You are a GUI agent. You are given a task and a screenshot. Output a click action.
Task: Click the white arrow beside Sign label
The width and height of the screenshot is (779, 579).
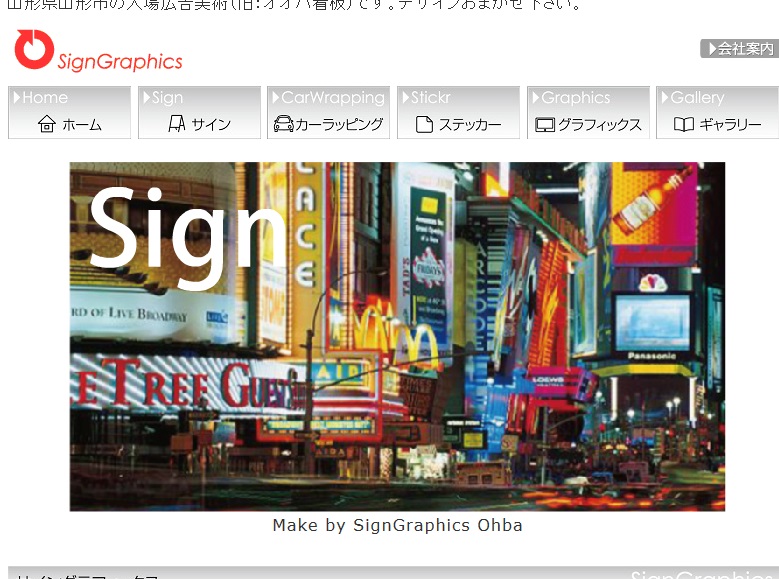(147, 97)
